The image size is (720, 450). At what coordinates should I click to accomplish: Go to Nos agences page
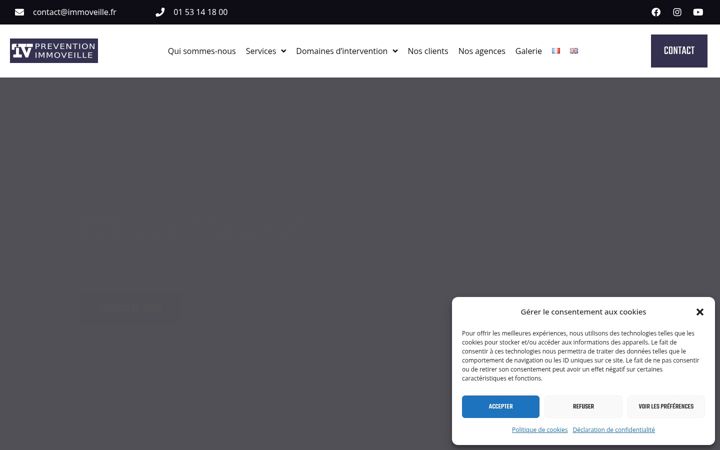tap(482, 51)
